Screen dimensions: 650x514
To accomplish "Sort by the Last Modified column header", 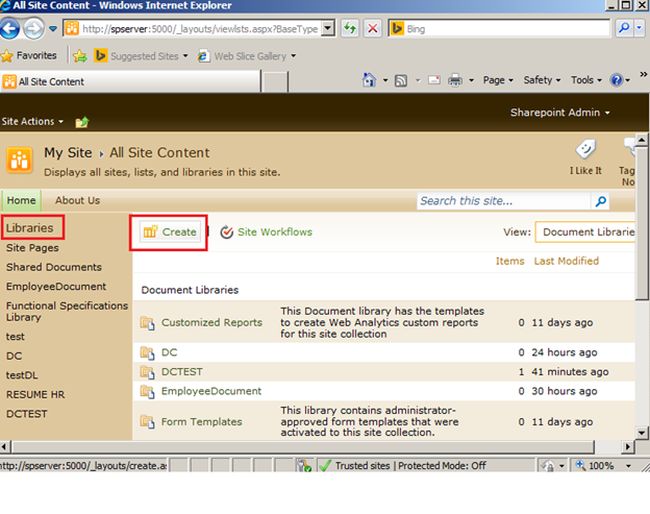I will pos(566,261).
